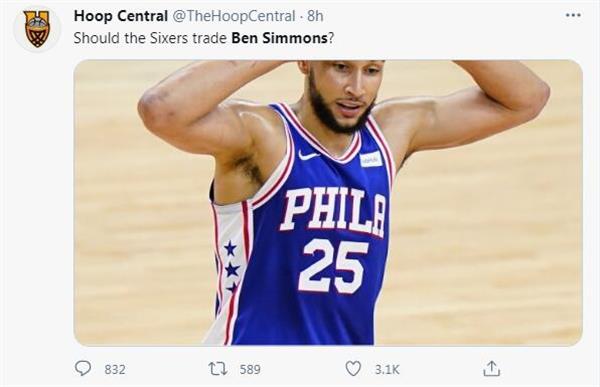Image resolution: width=600 pixels, height=387 pixels.
Task: Click the 832 replies count
Action: click(115, 369)
